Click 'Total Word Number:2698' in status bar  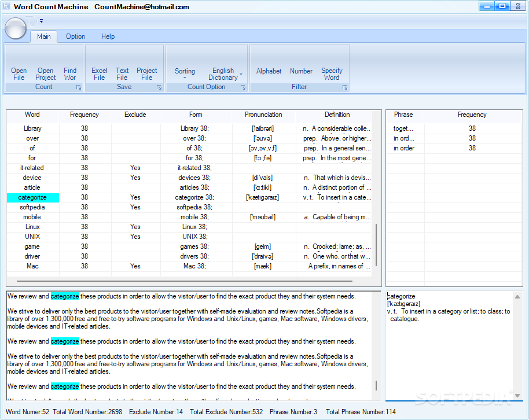(87, 412)
